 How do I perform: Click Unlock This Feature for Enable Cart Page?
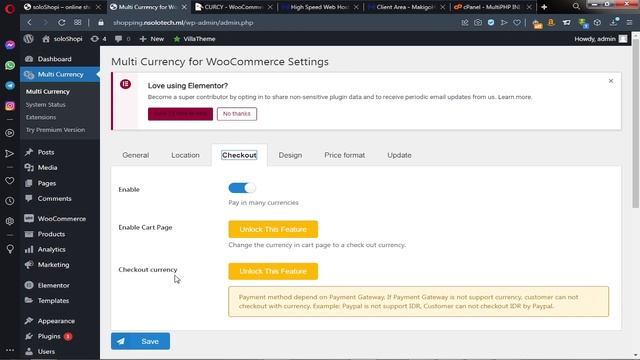point(273,229)
